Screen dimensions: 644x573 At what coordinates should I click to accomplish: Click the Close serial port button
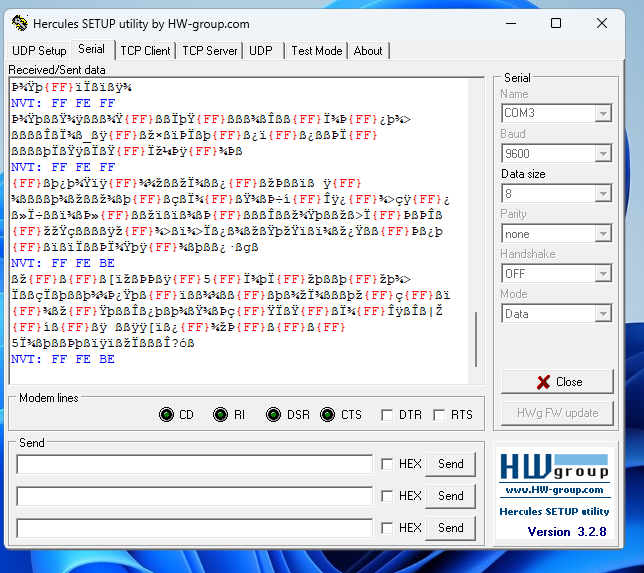click(557, 382)
